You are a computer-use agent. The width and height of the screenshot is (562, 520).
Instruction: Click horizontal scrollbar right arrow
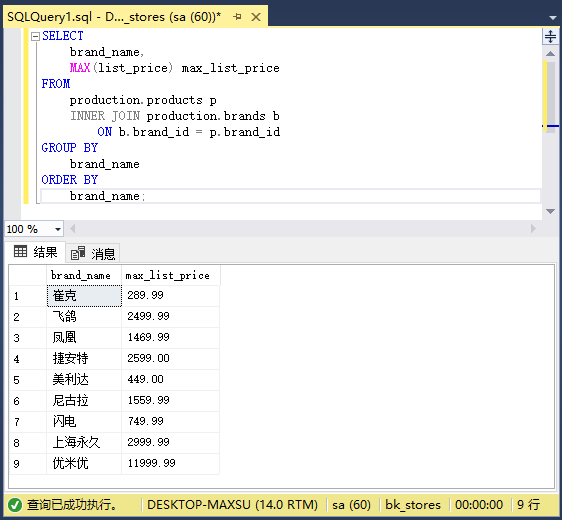coord(533,229)
